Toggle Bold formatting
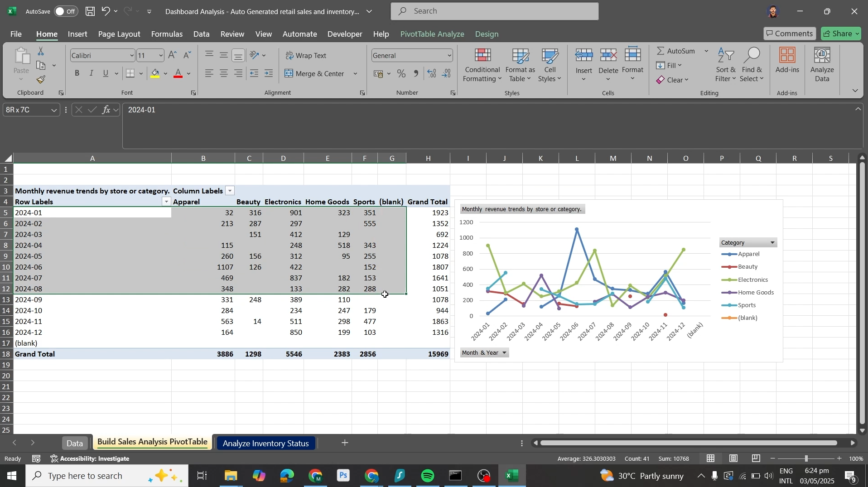868x487 pixels. click(x=77, y=73)
